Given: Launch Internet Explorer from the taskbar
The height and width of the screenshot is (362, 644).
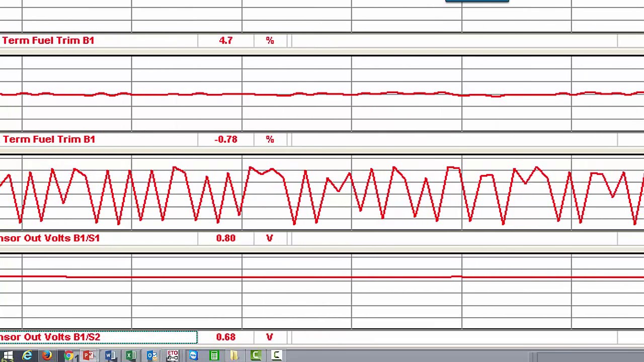Looking at the screenshot, I should (27, 356).
